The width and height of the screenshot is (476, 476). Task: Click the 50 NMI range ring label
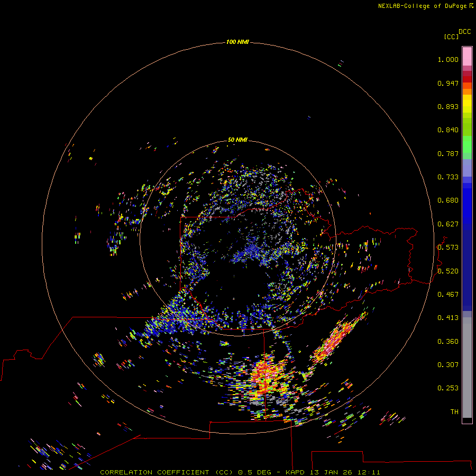(237, 140)
